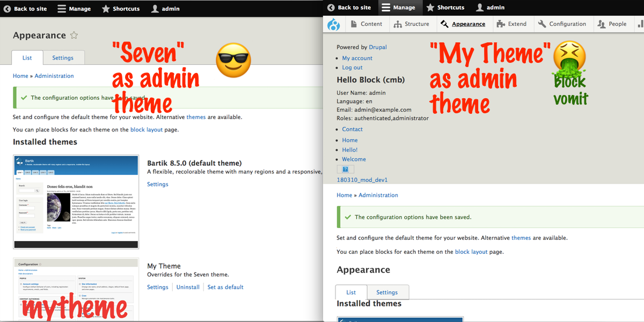Image resolution: width=644 pixels, height=322 pixels.
Task: Open Shortcuts in right window toolbar
Action: (x=445, y=8)
